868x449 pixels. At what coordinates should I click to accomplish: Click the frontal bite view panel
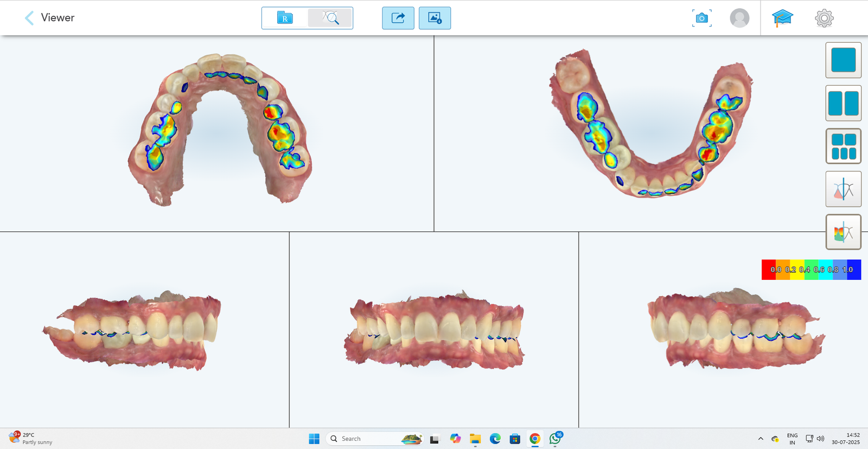click(x=434, y=330)
